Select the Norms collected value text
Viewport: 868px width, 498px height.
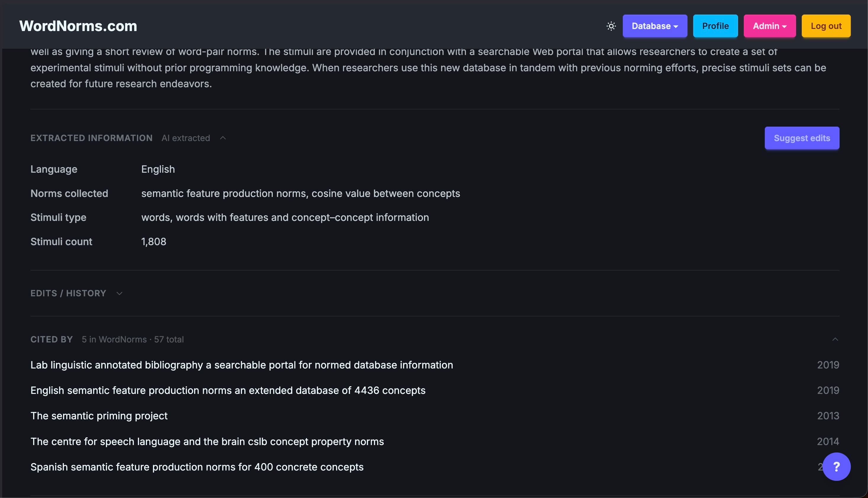(x=300, y=194)
